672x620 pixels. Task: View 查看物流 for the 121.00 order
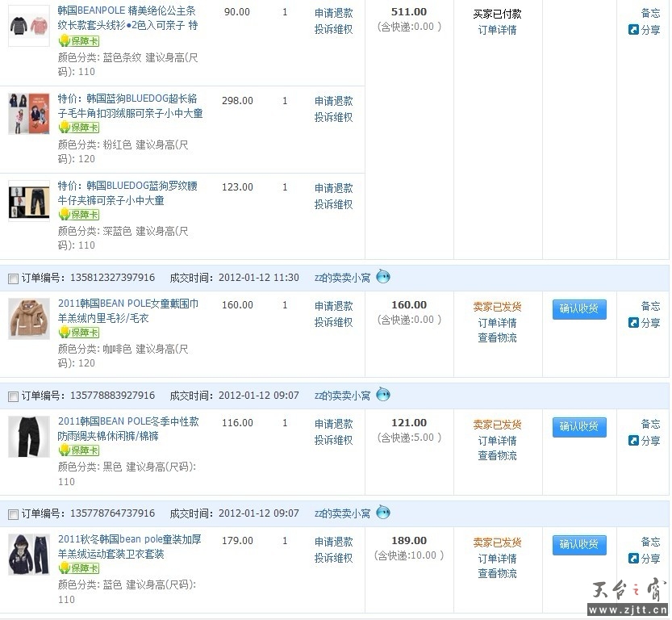coord(497,455)
